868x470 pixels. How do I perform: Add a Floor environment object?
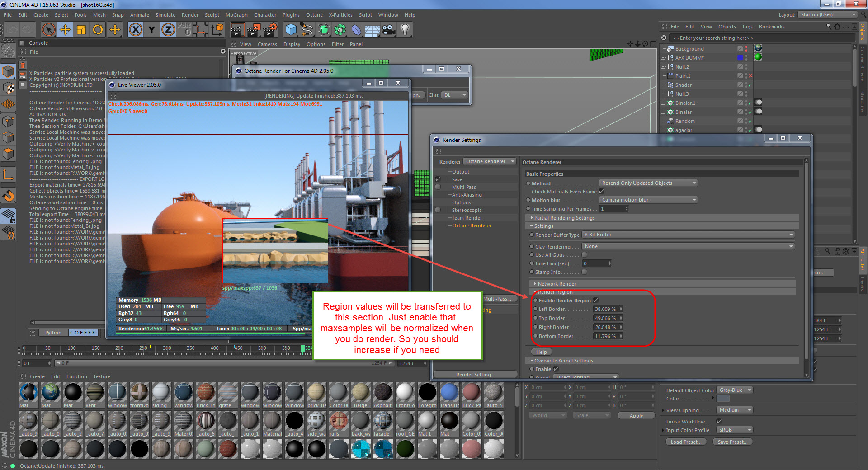click(x=372, y=30)
